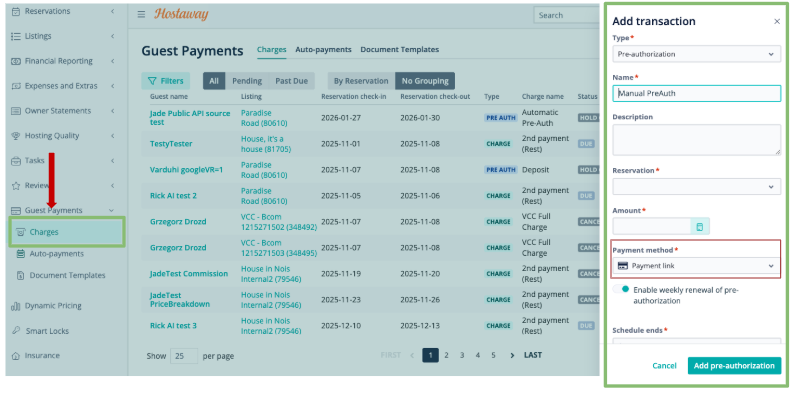Go to next page arrow
The height and width of the screenshot is (399, 799).
[x=512, y=356]
